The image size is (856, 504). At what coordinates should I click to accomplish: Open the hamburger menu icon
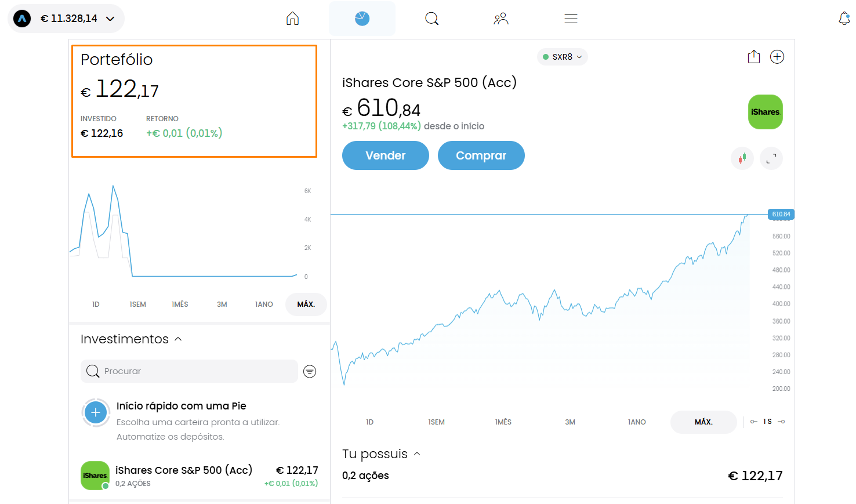click(x=571, y=19)
